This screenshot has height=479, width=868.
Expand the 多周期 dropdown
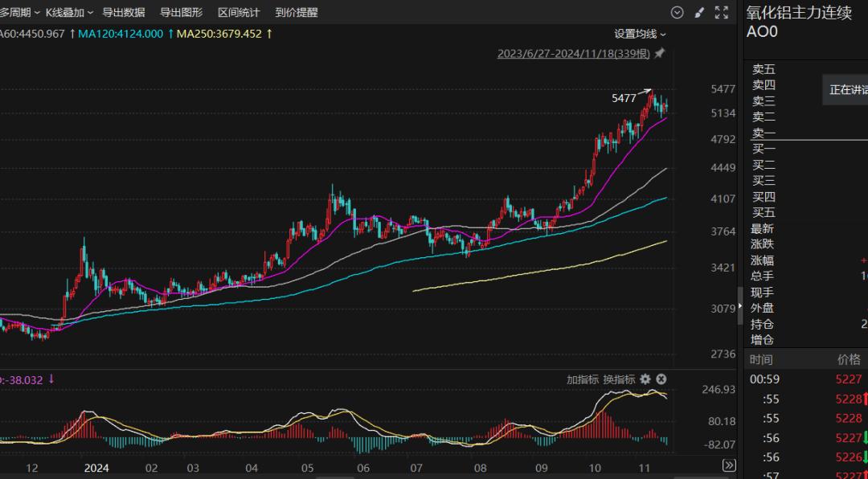tap(18, 12)
